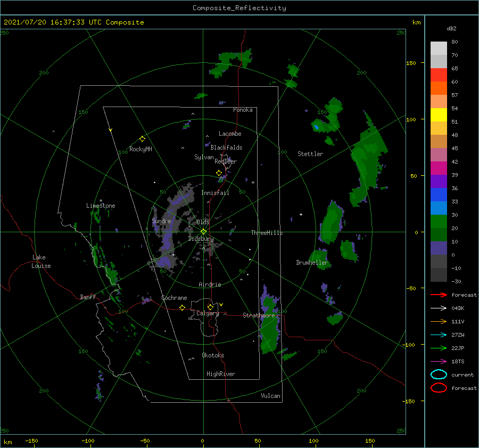Click the light gray 80 dBZ swatch
Viewport: 479px width, 448px height.
439,48
